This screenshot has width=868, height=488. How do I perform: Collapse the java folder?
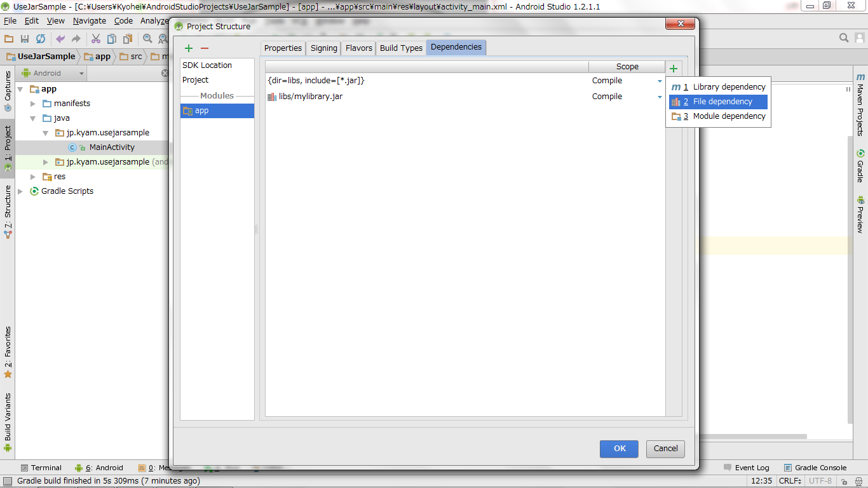click(33, 118)
